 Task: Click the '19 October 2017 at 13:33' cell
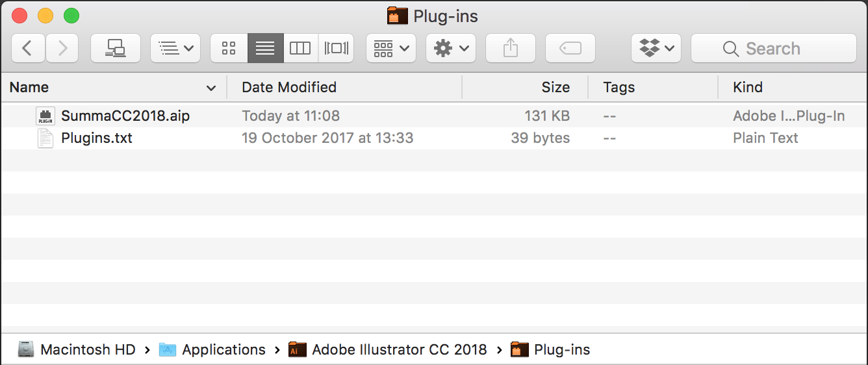pos(327,138)
